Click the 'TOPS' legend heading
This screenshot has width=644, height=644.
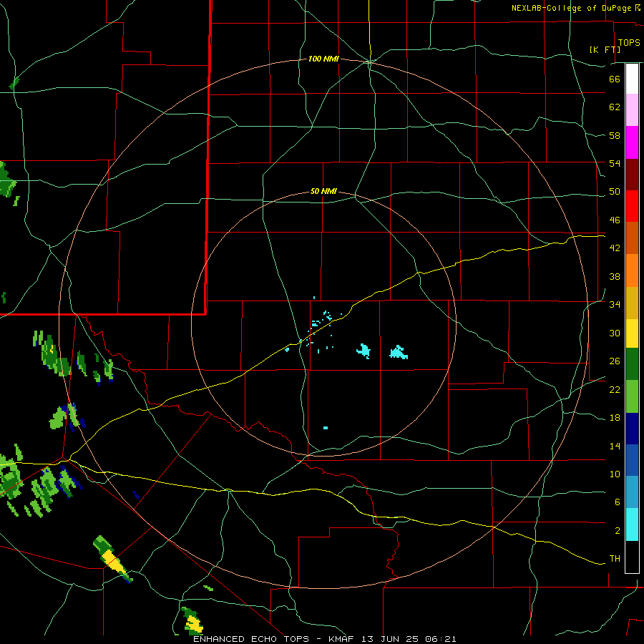(629, 43)
